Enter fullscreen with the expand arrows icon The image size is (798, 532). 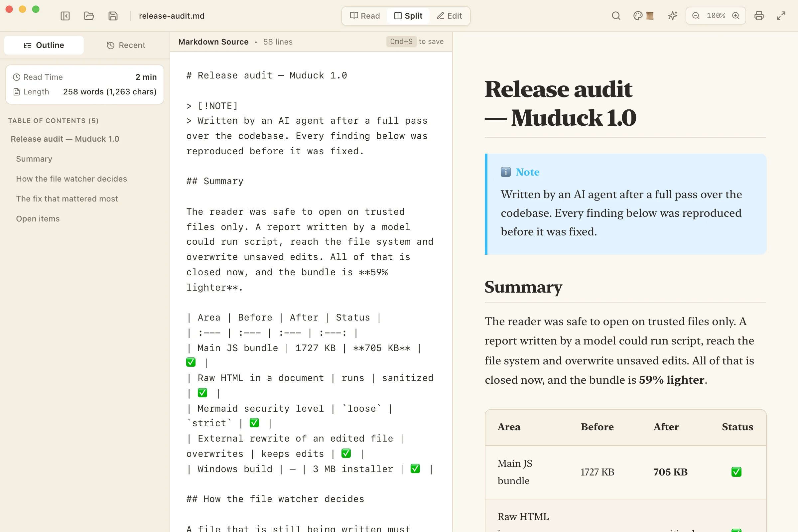(x=781, y=16)
